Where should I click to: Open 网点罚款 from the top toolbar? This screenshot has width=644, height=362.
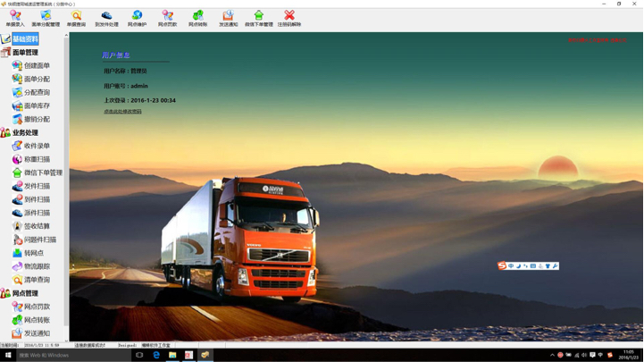(x=167, y=19)
